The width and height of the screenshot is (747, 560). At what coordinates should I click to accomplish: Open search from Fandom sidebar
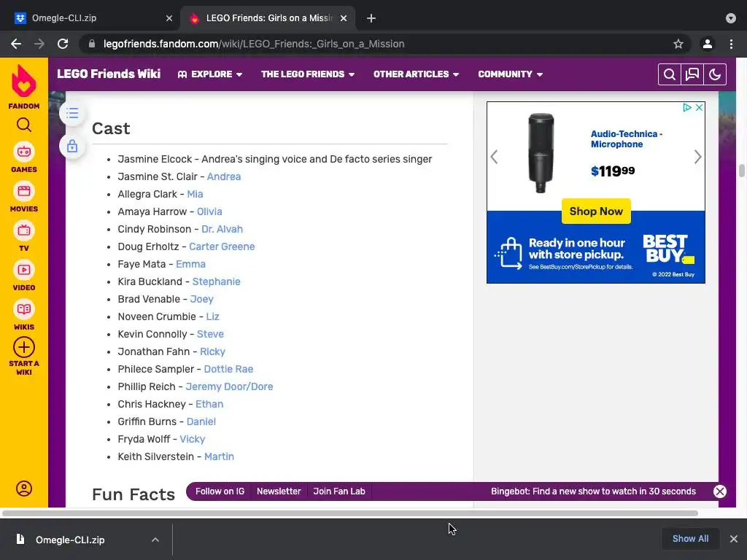[24, 125]
